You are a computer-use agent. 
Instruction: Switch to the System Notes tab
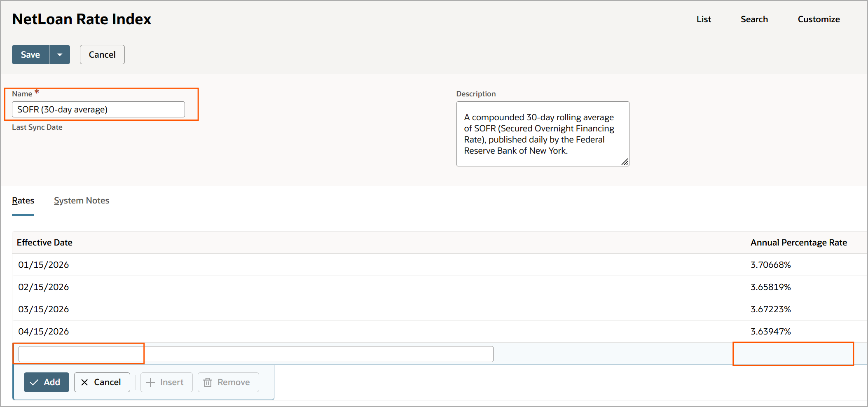pyautogui.click(x=82, y=201)
